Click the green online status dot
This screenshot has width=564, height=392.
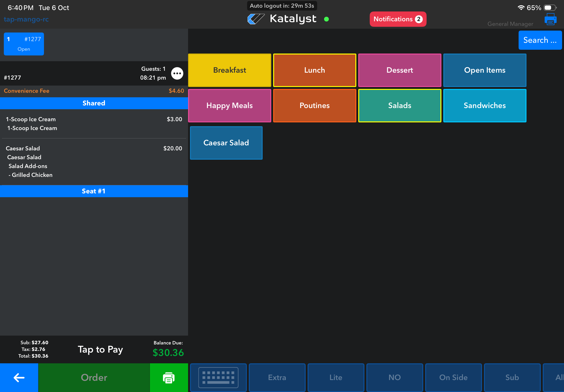click(326, 19)
